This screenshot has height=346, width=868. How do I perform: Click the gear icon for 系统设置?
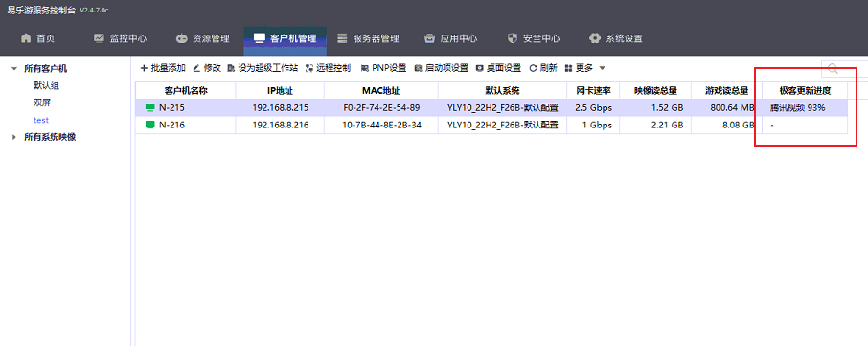pos(595,38)
